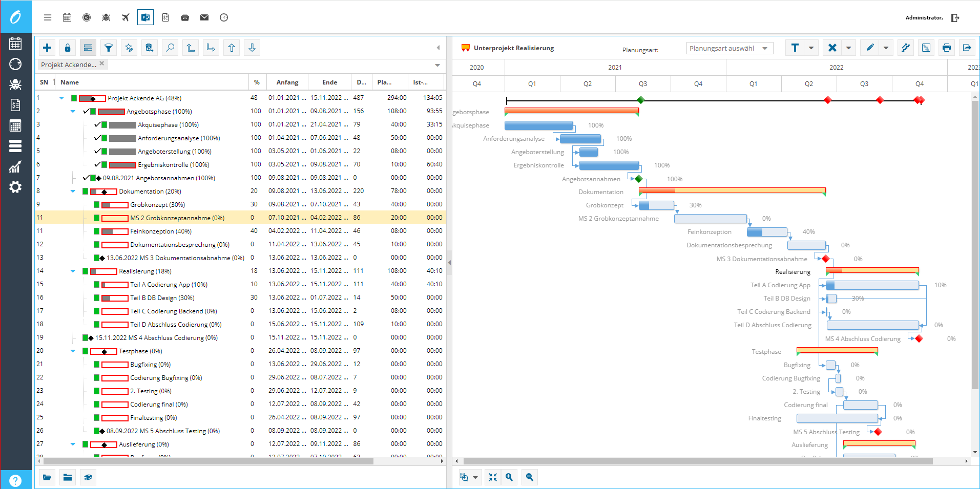Collapse the Dokumentation task group

73,192
